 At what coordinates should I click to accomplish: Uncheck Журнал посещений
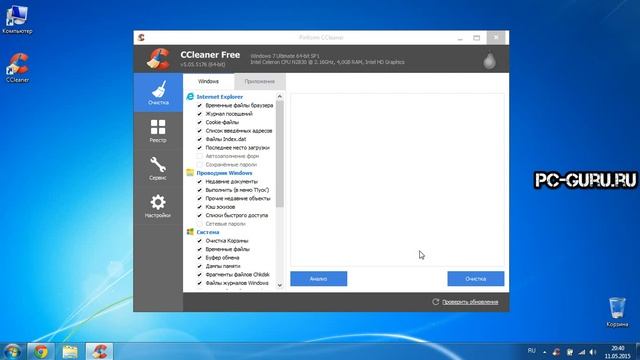200,114
